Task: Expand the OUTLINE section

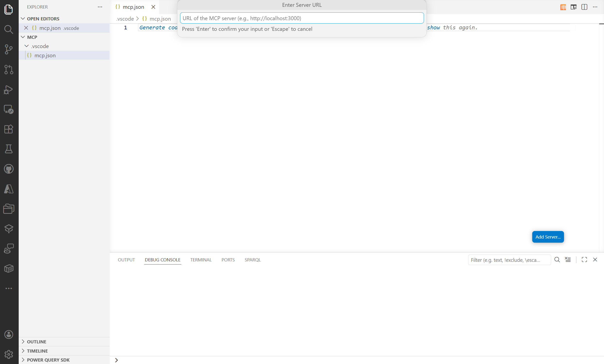Action: 23,341
